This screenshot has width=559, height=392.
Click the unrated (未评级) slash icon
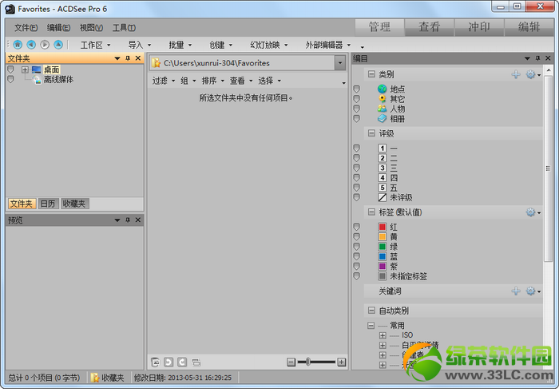[x=383, y=197]
